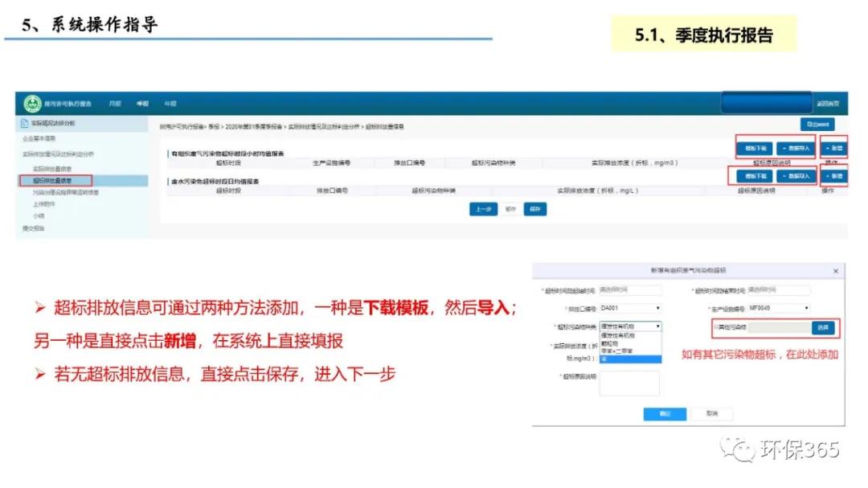Click the green emblem logo in the header
Image resolution: width=868 pixels, height=488 pixels.
32,104
